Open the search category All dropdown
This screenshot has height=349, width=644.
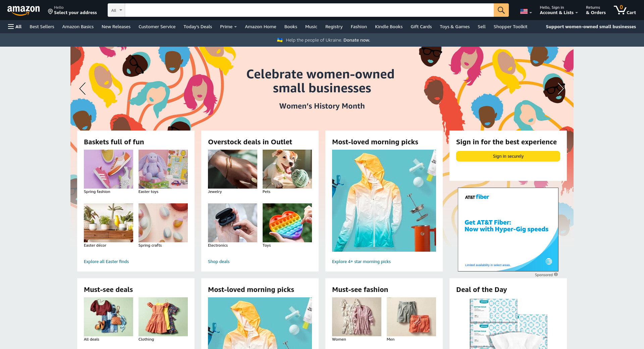click(116, 10)
